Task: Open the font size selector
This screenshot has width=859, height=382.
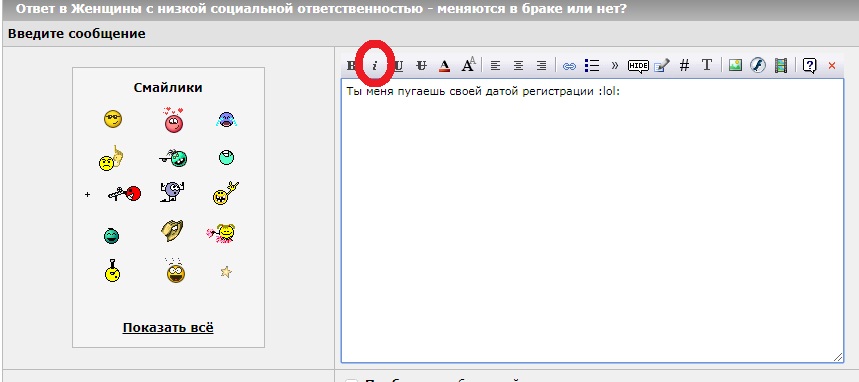Action: (468, 65)
